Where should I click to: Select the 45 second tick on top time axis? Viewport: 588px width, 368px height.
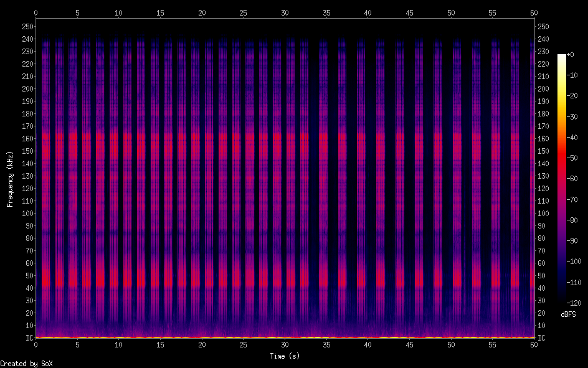pos(410,12)
